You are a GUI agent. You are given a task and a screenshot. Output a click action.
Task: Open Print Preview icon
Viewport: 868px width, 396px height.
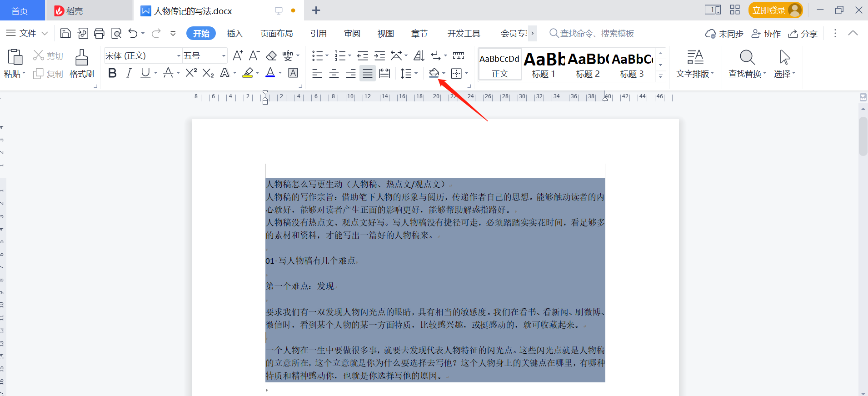[116, 33]
